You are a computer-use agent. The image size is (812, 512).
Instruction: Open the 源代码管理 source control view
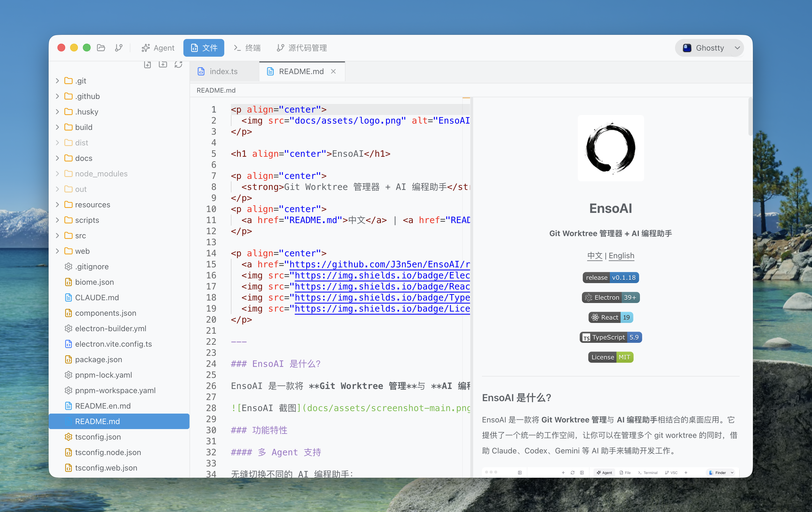[x=302, y=48]
